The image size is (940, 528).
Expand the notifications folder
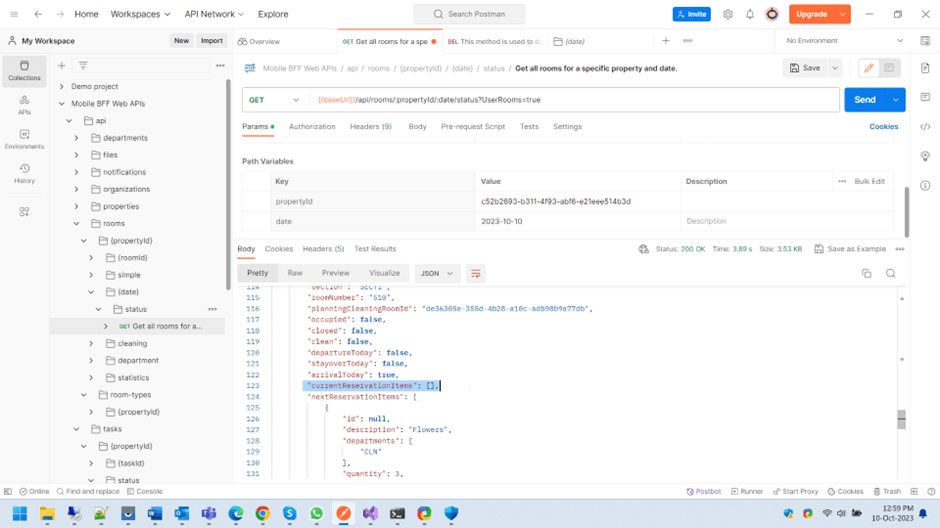(x=76, y=172)
